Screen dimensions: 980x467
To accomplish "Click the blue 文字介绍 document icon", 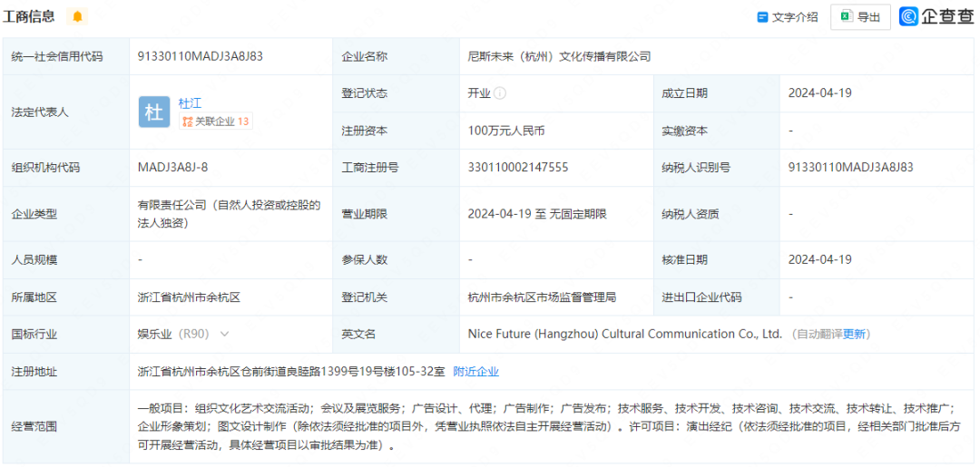I will tap(762, 17).
